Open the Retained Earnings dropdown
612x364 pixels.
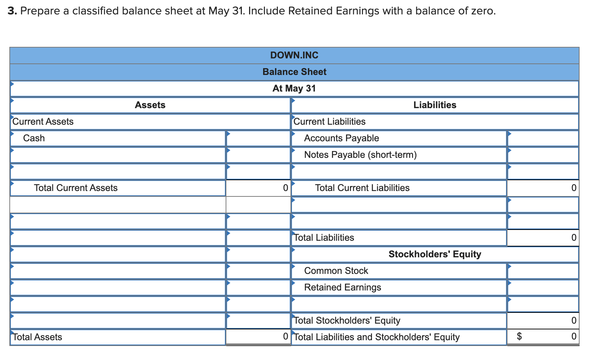pyautogui.click(x=399, y=288)
